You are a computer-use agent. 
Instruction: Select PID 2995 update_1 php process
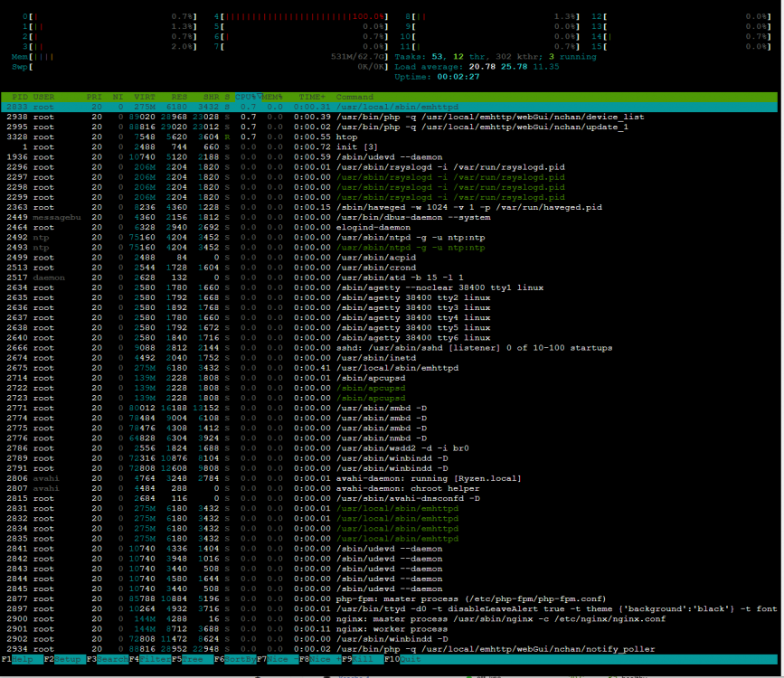389,127
